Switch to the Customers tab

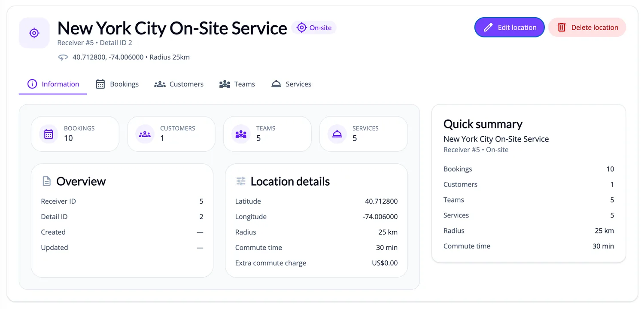(179, 84)
